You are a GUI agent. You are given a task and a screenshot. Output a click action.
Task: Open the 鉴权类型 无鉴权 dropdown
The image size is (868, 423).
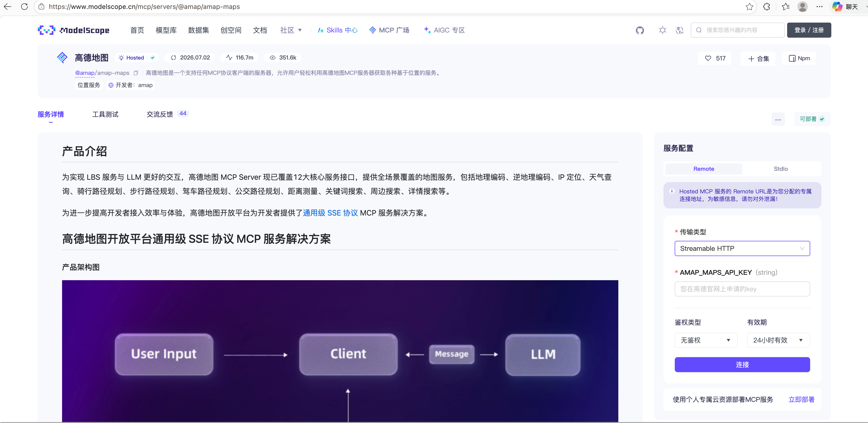[x=706, y=340]
